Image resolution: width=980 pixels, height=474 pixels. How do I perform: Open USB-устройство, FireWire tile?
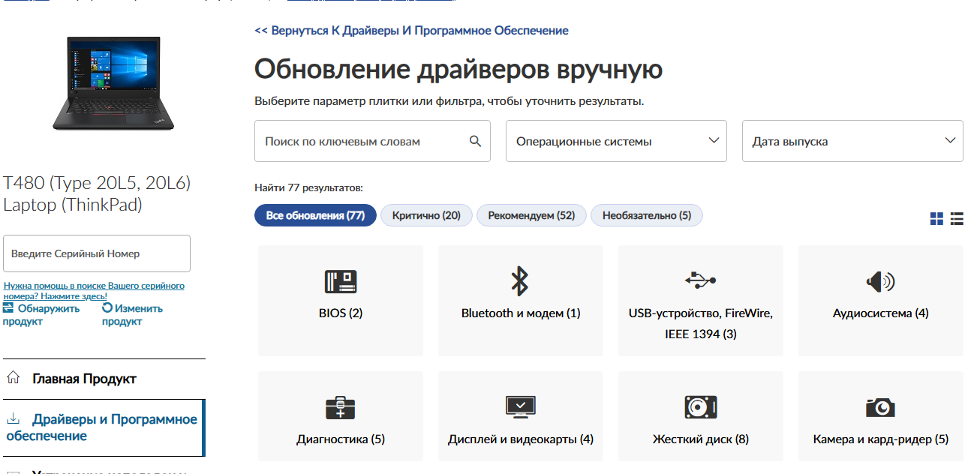[x=701, y=301]
